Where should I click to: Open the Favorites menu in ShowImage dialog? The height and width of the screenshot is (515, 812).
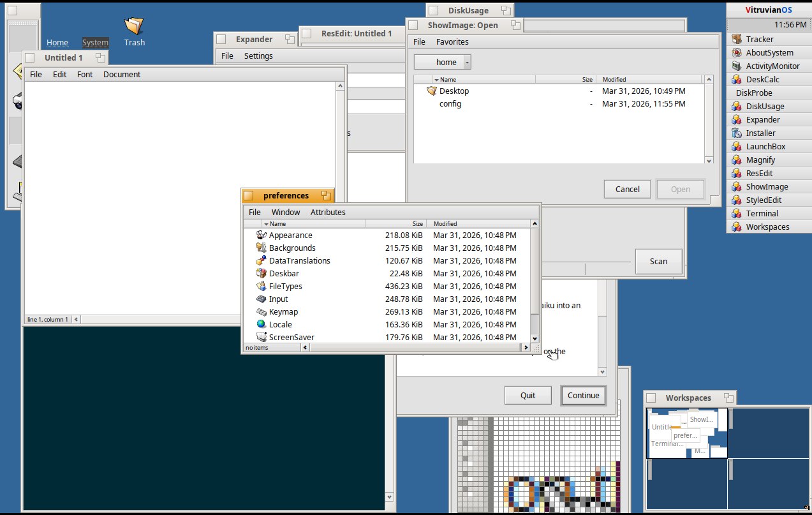[452, 42]
